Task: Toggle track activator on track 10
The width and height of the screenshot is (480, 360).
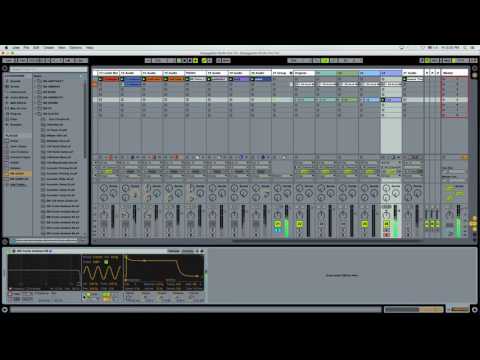Action: pyautogui.click(x=299, y=224)
